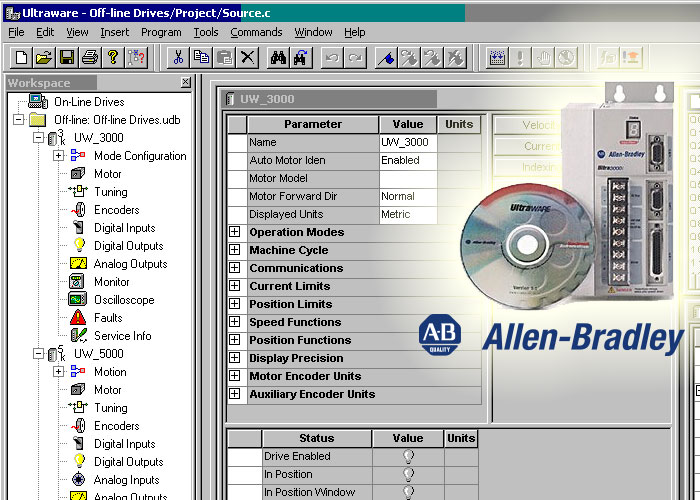Viewport: 700px width, 500px height.
Task: Expand the Auxiliary Encoder Units group
Action: 234,394
